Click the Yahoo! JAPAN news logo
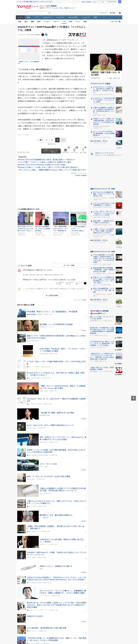Viewport: 138px width, 644px height. click(28, 7)
